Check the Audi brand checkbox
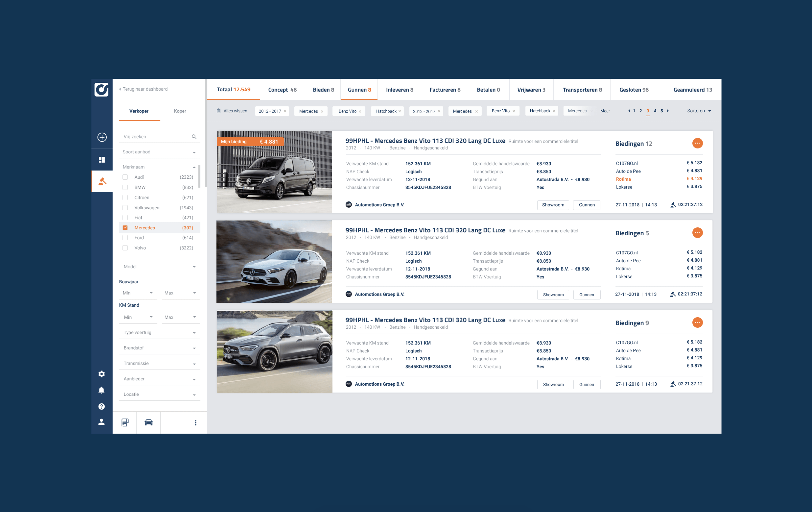This screenshot has width=812, height=512. click(125, 177)
